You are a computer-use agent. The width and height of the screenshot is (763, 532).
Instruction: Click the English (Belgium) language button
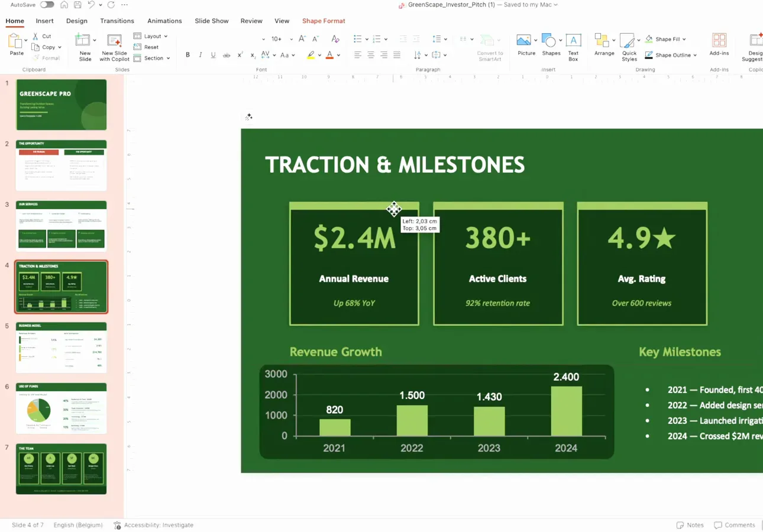(78, 525)
